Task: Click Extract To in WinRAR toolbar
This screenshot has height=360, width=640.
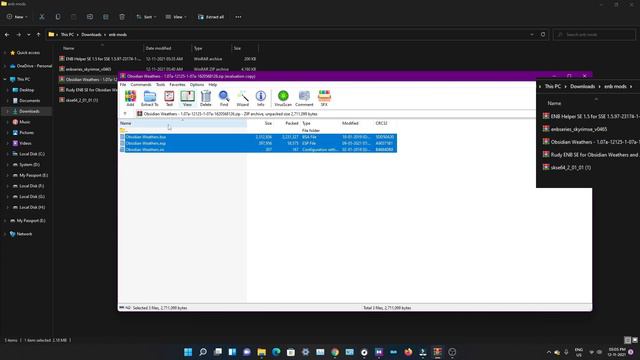Action: click(x=149, y=98)
